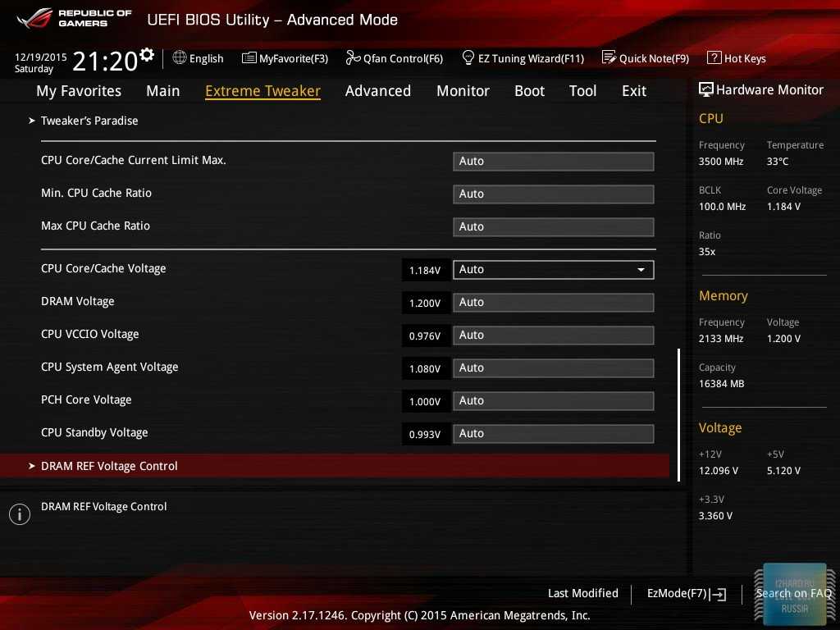Switch to EzMode(F7)

click(686, 593)
